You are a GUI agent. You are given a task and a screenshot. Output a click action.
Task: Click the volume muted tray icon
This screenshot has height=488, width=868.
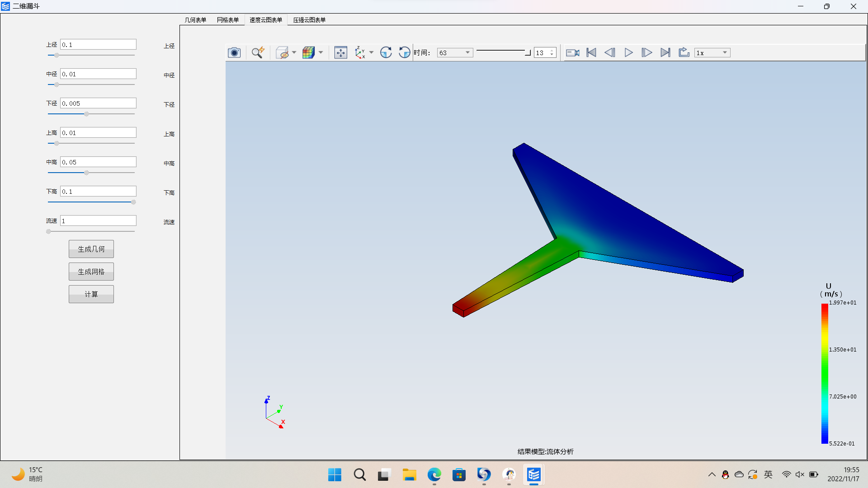tap(800, 474)
